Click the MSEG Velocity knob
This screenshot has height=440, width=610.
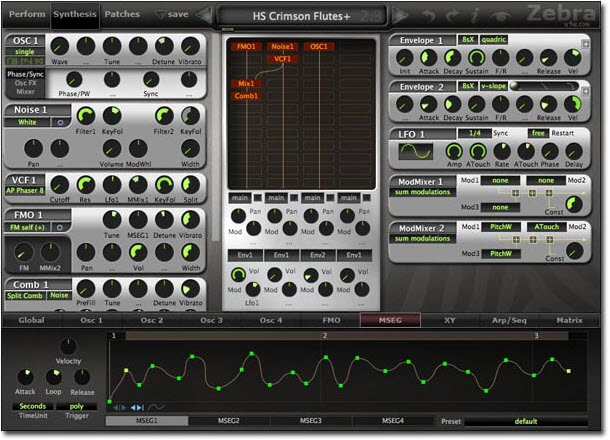pos(68,348)
